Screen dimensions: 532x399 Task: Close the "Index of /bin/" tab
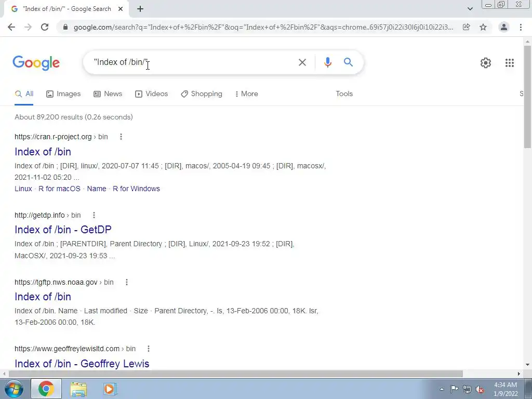121,9
